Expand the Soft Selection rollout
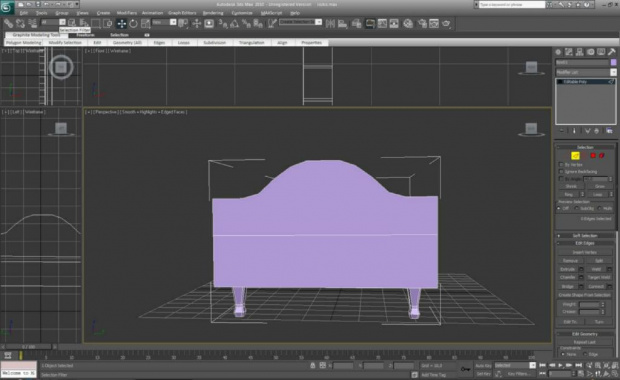Image resolution: width=620 pixels, height=380 pixels. pyautogui.click(x=585, y=236)
